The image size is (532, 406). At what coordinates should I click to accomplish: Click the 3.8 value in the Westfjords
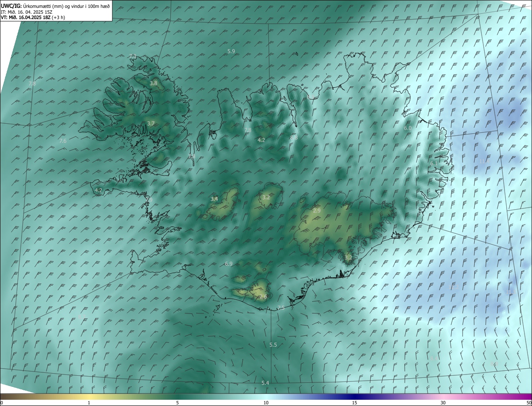tap(153, 83)
